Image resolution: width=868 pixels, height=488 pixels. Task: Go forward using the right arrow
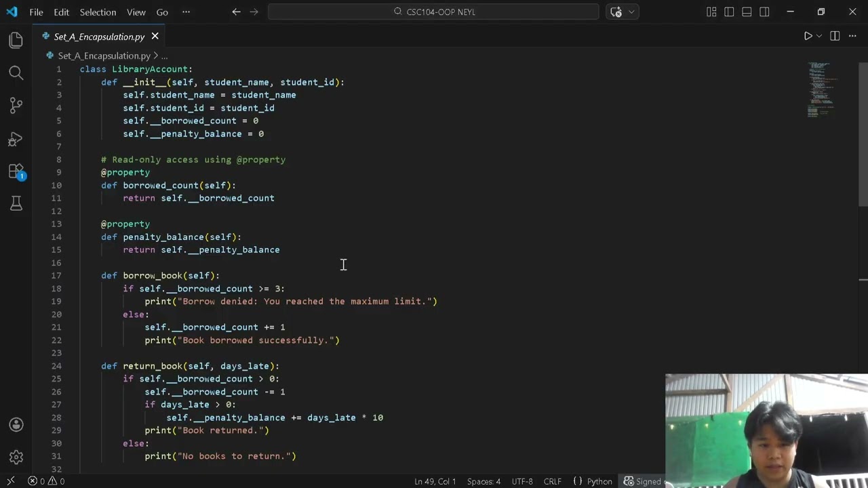pos(255,12)
